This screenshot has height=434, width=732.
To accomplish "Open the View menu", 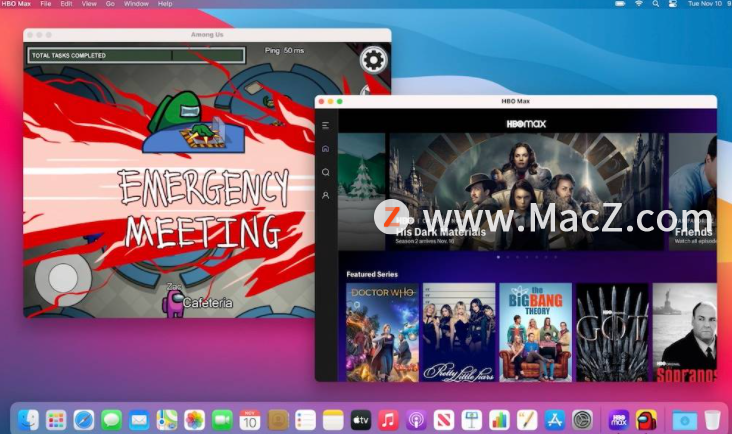I will (89, 4).
